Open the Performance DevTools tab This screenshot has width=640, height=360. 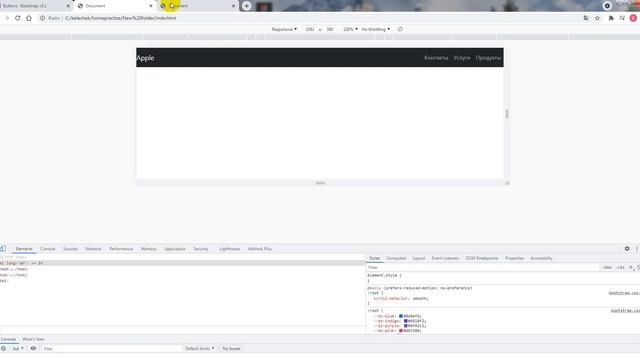pos(121,249)
